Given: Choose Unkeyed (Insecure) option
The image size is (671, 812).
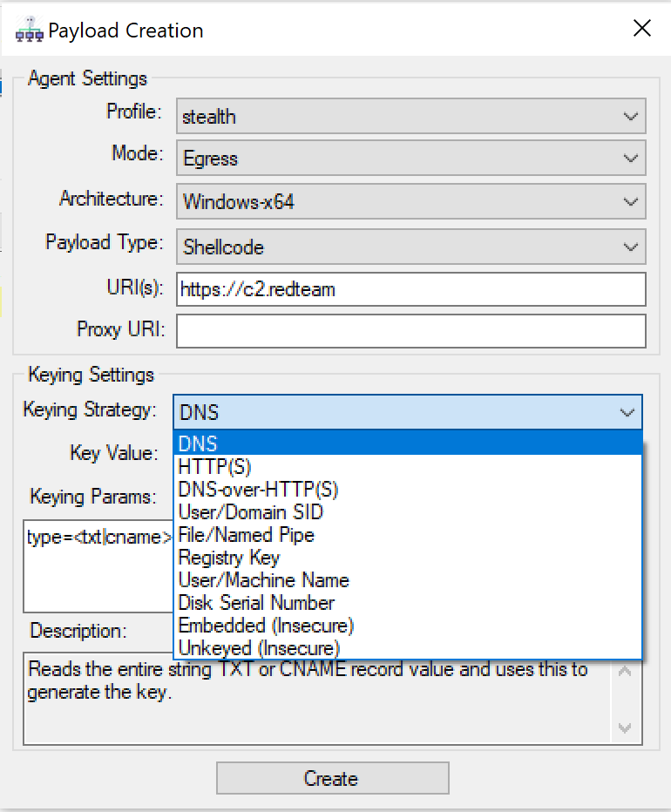Looking at the screenshot, I should [407, 648].
